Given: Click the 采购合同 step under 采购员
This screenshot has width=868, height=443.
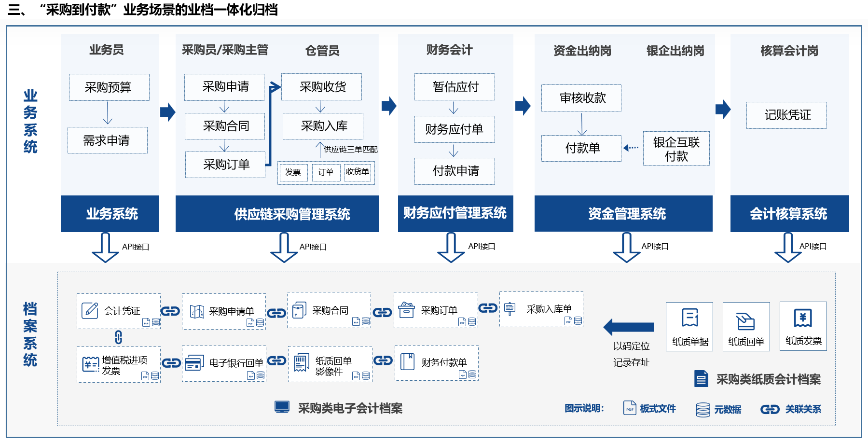Looking at the screenshot, I should [225, 126].
